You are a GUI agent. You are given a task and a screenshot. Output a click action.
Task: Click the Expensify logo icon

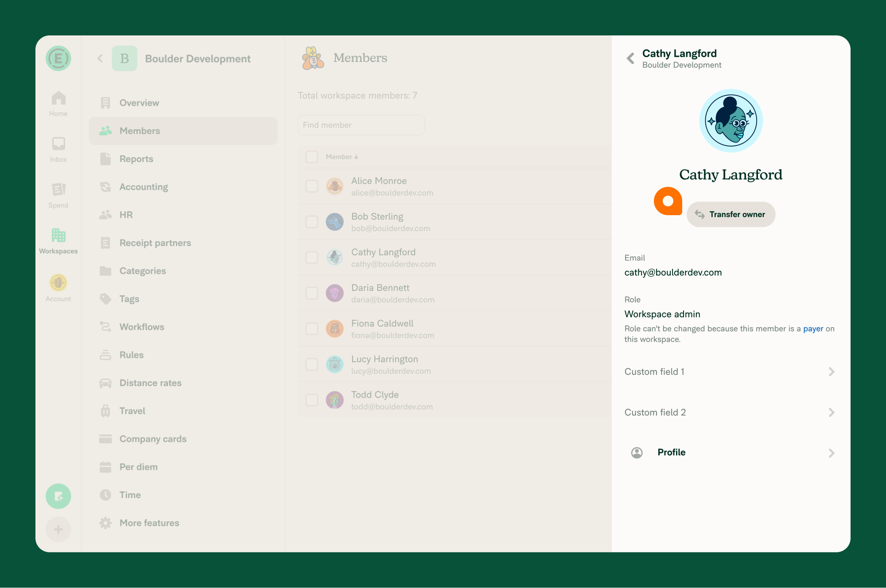pyautogui.click(x=58, y=58)
